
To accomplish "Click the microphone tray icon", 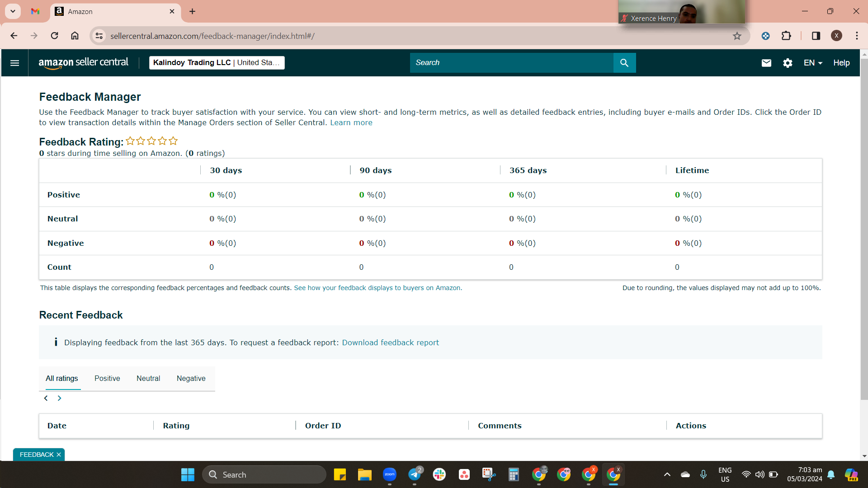I will pos(703,474).
